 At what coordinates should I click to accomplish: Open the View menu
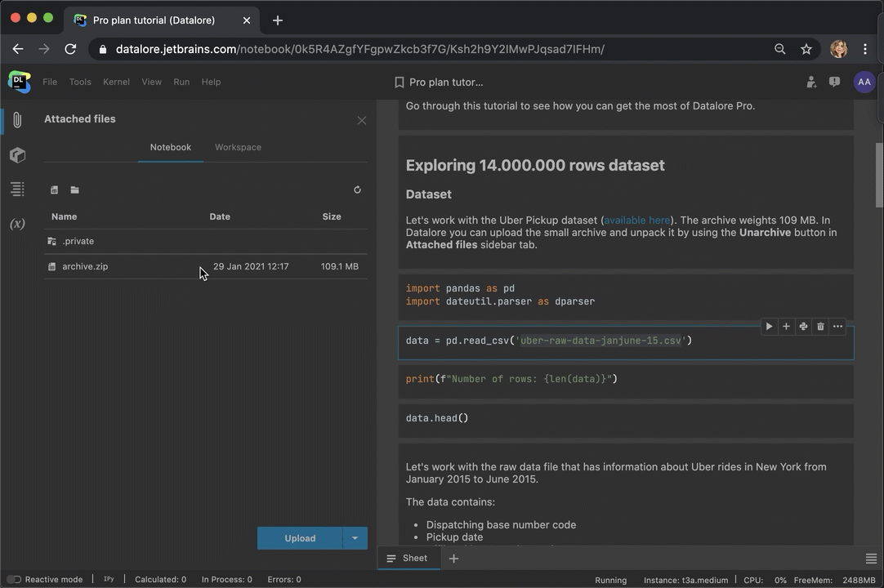(151, 82)
